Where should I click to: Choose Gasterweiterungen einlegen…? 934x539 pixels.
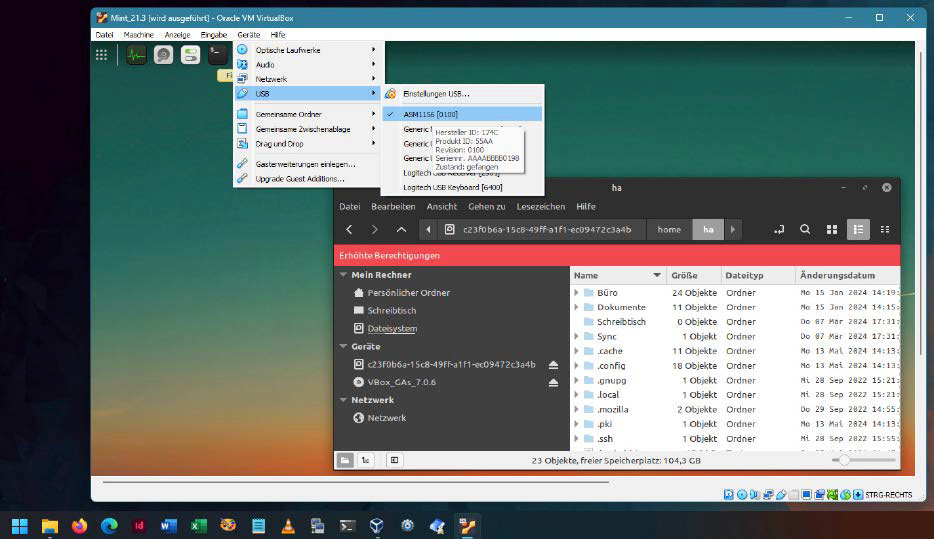(x=307, y=164)
